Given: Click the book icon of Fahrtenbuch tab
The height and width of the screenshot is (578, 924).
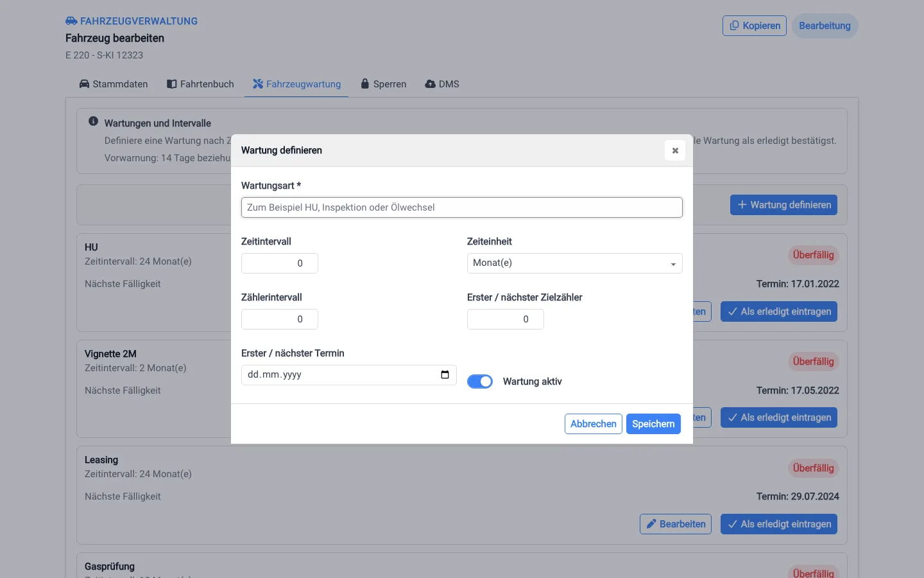Looking at the screenshot, I should coord(171,84).
